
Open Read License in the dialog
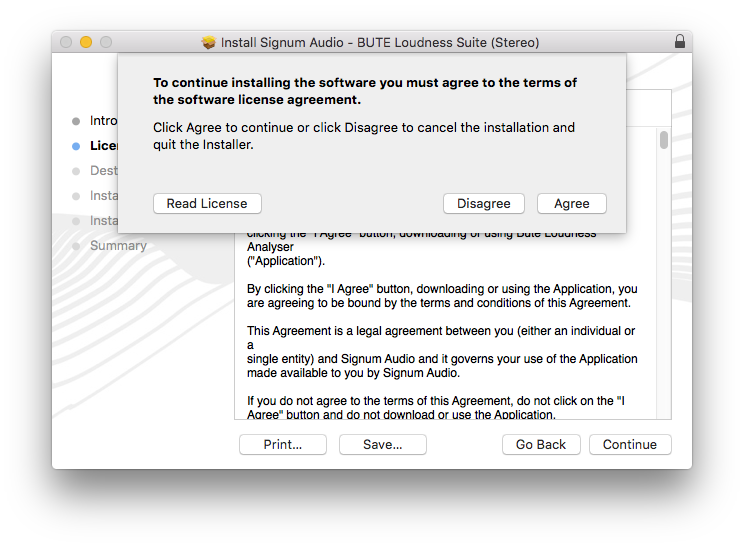(x=207, y=203)
